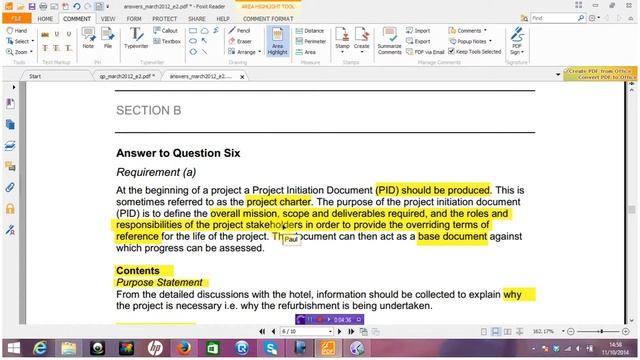
Task: Select the Eraser tool
Action: (240, 41)
